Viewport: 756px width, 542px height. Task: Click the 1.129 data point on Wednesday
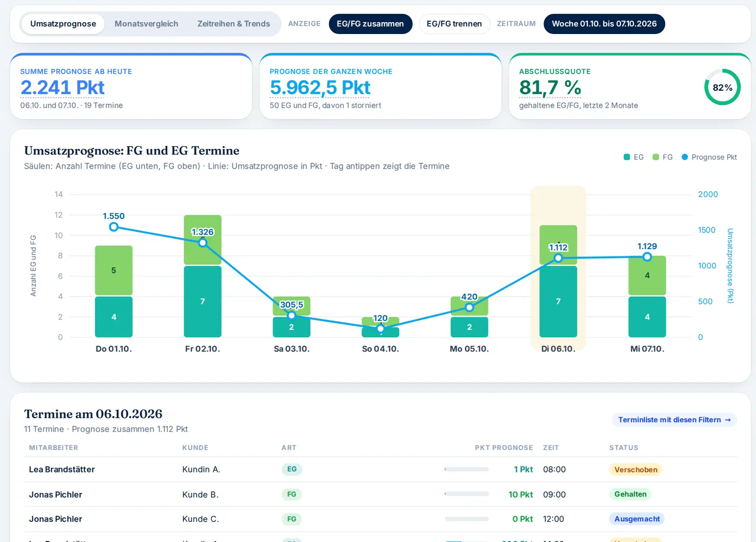(647, 257)
